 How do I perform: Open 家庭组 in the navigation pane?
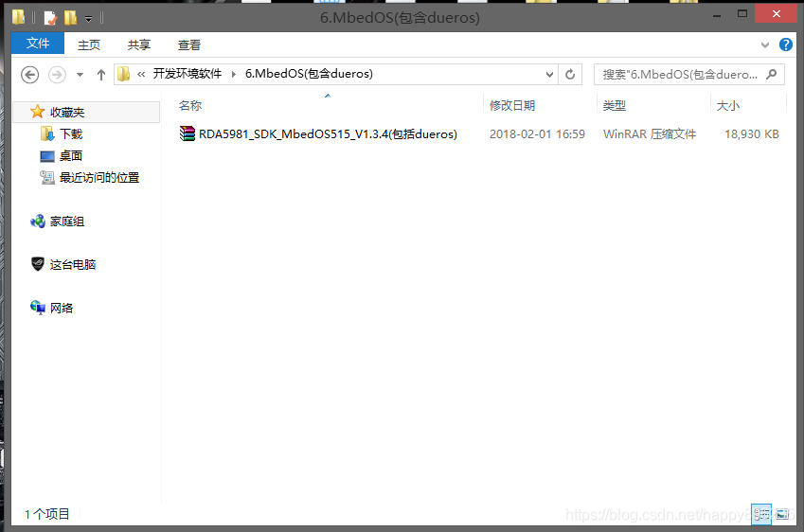click(66, 222)
